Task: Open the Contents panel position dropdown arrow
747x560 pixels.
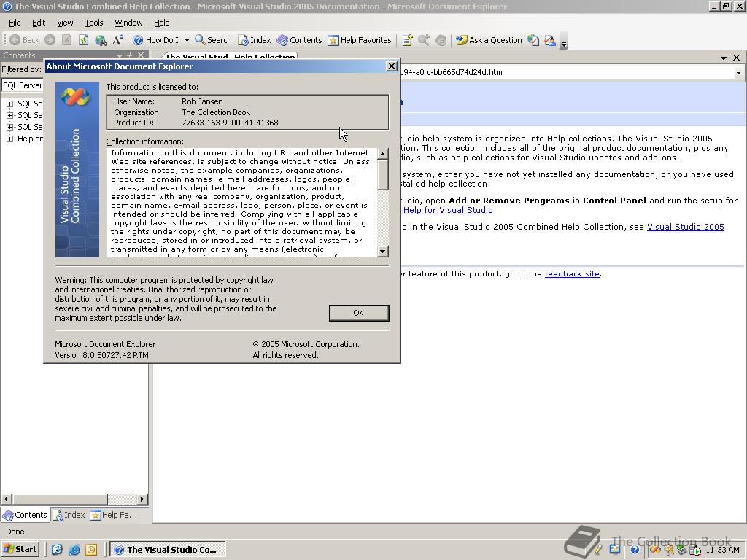Action: [119, 55]
